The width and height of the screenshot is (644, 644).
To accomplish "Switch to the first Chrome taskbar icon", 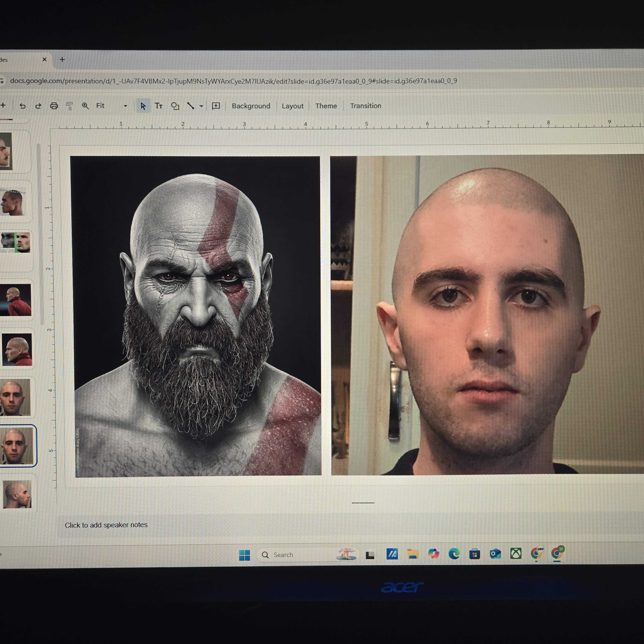I will point(537,553).
